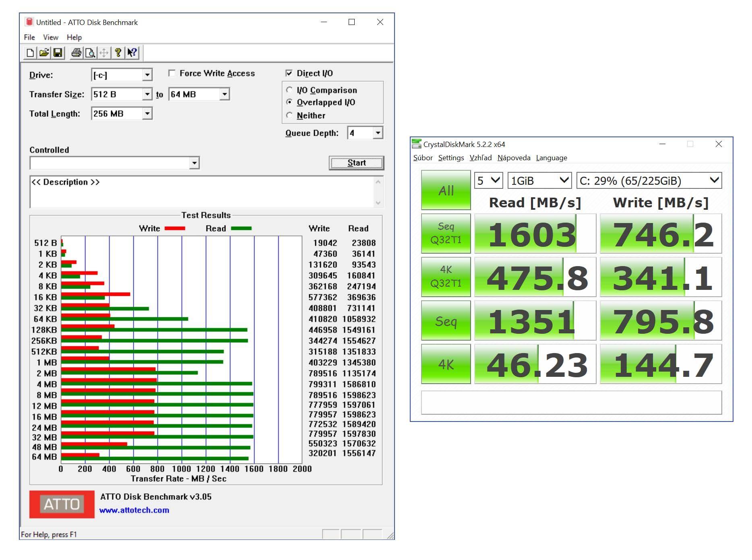This screenshot has width=752, height=560.
Task: Click the 4K Q32T1 read value 475.8
Action: (535, 277)
